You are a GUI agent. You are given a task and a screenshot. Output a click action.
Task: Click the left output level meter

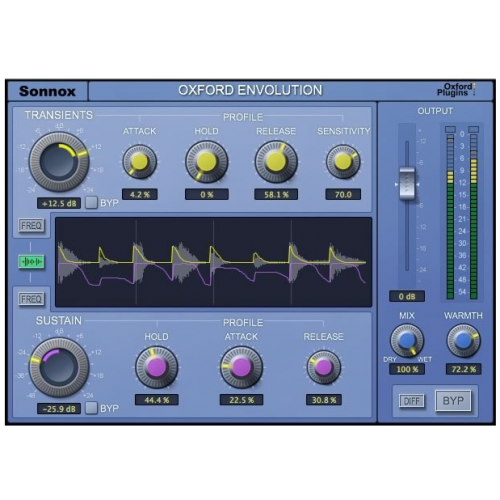[450, 217]
